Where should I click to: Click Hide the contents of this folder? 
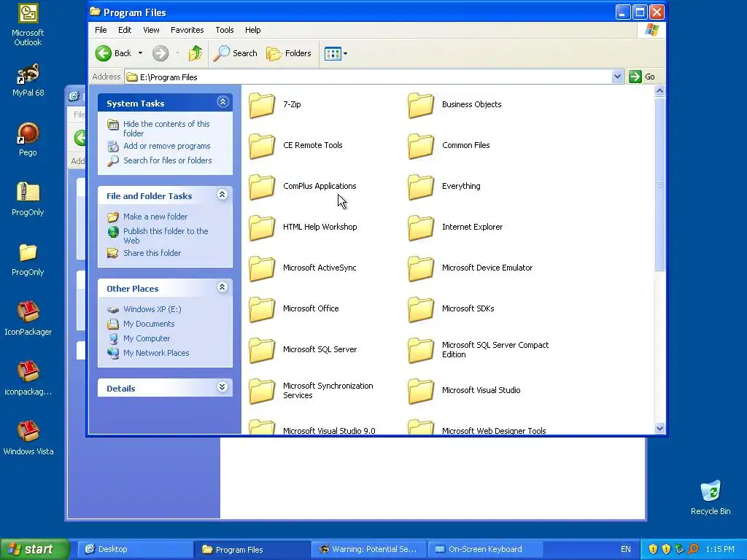click(x=166, y=128)
